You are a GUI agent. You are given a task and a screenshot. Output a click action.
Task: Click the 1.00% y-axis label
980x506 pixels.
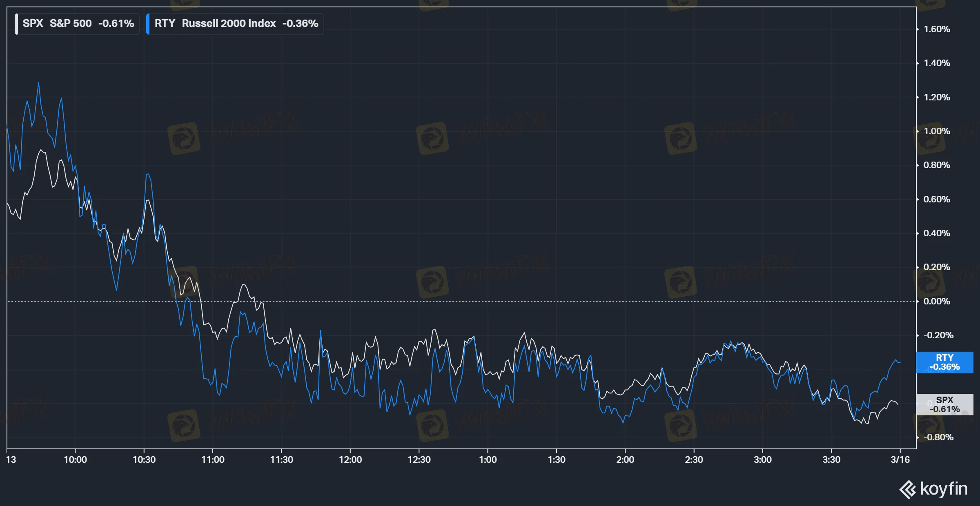937,131
